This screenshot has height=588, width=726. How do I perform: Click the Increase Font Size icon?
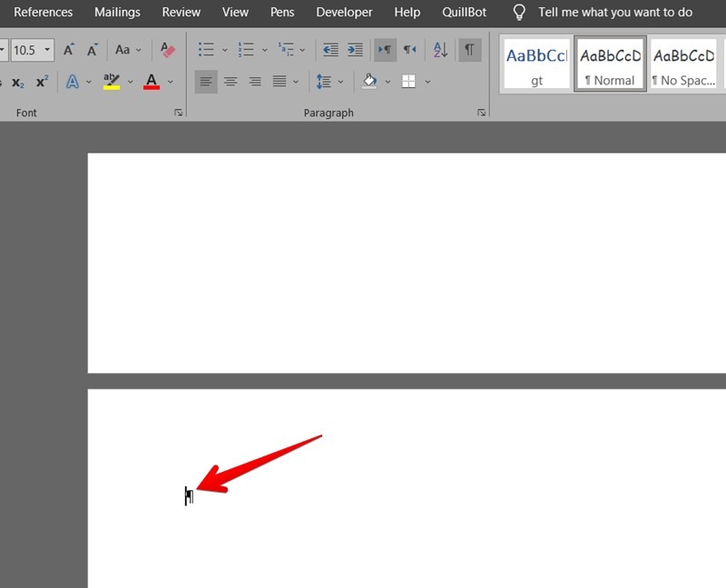click(x=68, y=50)
